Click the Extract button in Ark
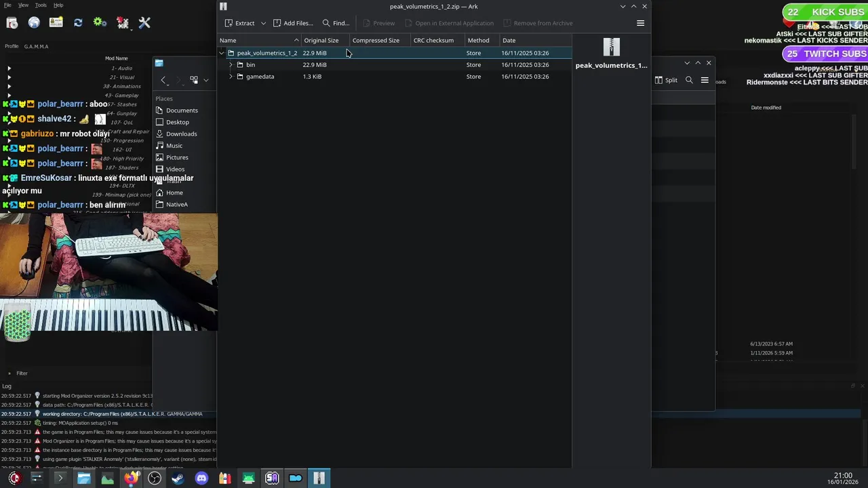The height and width of the screenshot is (488, 868). tap(239, 23)
